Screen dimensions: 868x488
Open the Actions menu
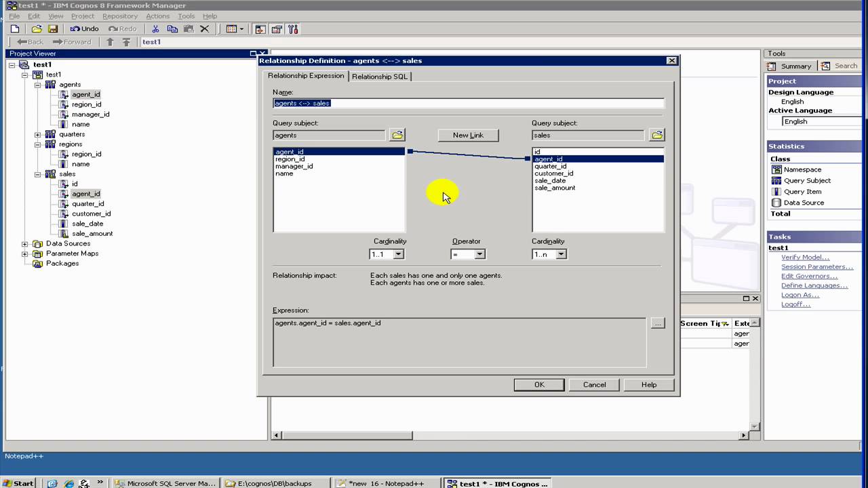click(158, 16)
